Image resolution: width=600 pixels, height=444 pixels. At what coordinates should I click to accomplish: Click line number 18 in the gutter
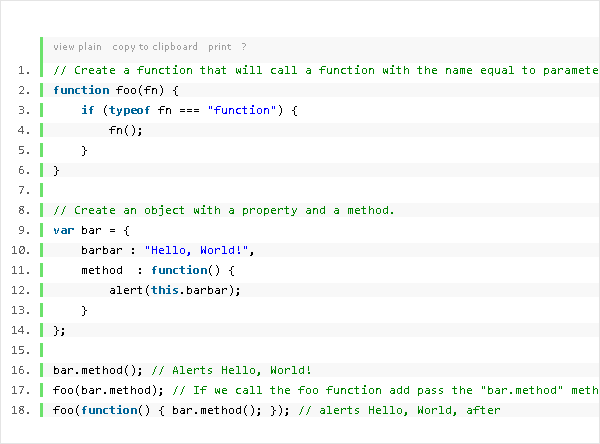click(x=22, y=410)
